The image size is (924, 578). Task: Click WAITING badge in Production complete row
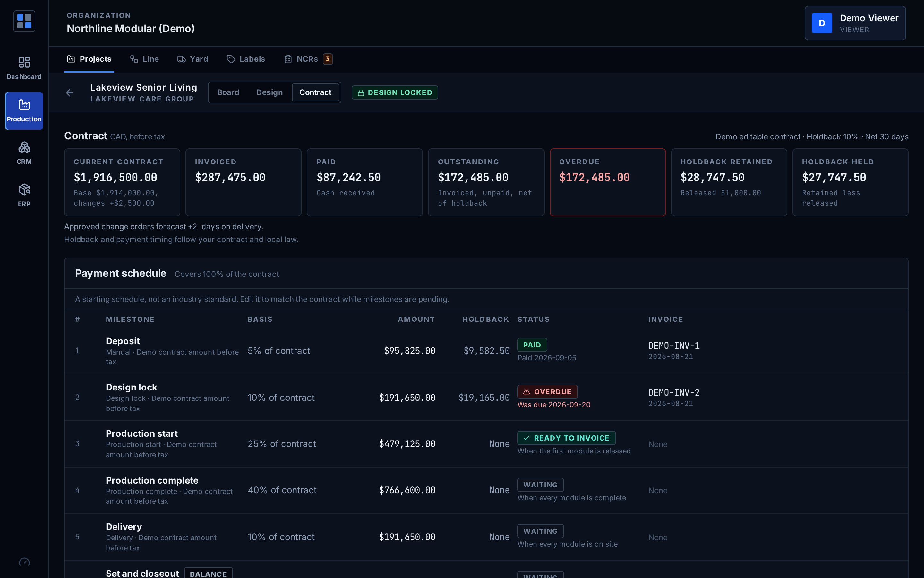[x=540, y=485]
